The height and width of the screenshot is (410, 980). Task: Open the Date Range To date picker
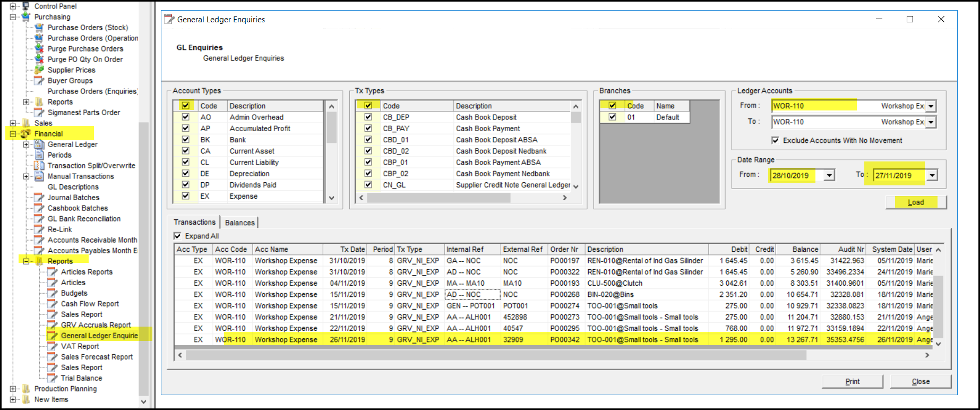932,175
